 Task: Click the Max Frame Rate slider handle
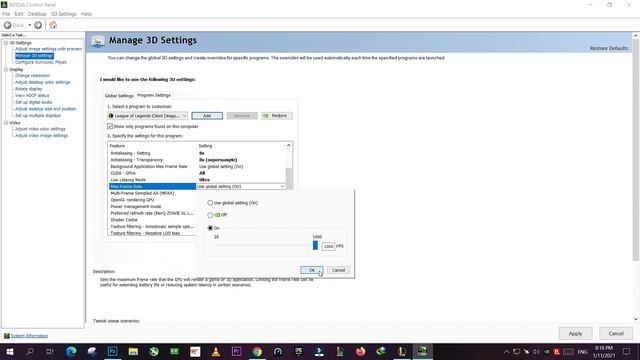(x=315, y=245)
